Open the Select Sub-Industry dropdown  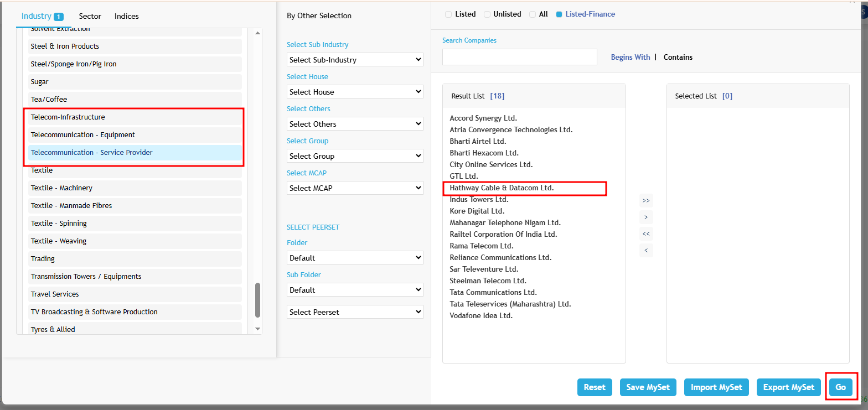point(355,60)
